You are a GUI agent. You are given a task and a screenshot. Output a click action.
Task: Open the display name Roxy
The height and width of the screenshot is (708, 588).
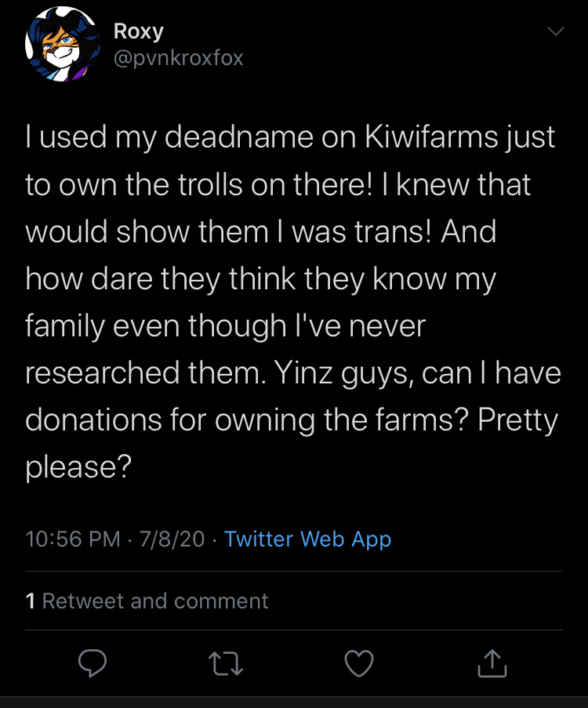[138, 31]
